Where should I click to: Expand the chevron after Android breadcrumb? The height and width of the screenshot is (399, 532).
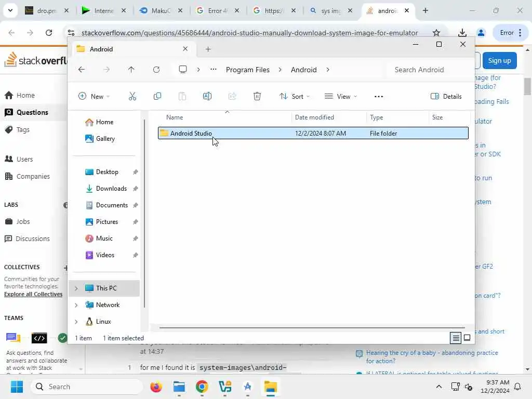328,70
